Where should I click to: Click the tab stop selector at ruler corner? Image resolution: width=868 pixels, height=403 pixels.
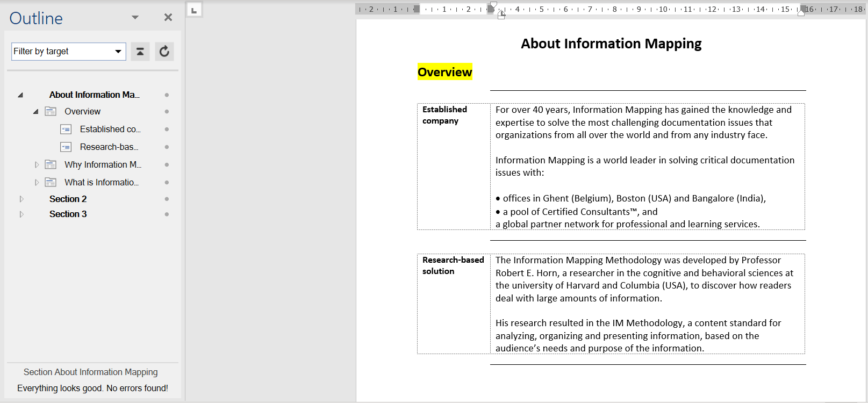click(x=194, y=10)
